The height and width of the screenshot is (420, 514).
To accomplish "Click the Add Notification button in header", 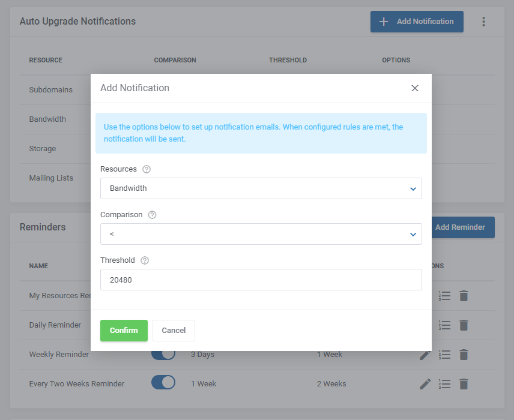I will coord(417,22).
